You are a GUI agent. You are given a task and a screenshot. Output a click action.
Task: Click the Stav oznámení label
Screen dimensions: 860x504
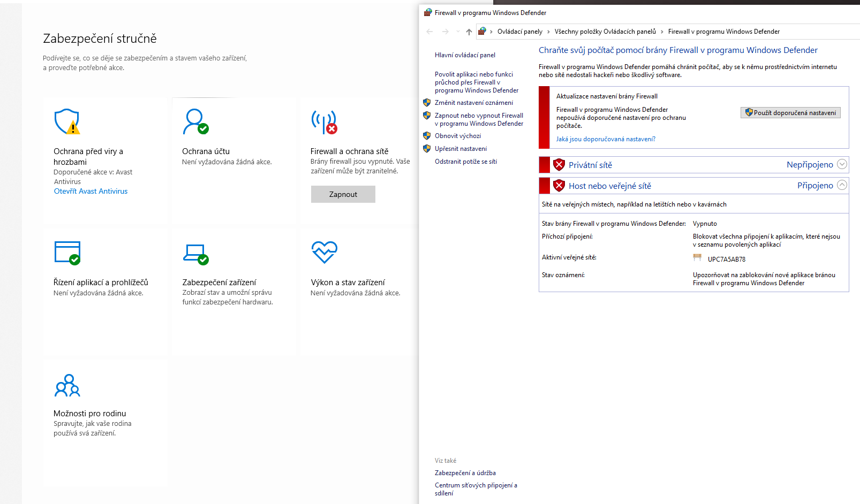[563, 275]
